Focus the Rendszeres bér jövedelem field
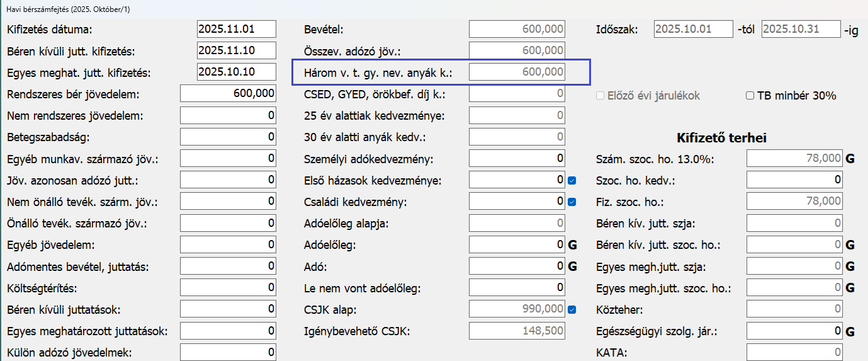Screen dimensions: 868x361 [228, 93]
